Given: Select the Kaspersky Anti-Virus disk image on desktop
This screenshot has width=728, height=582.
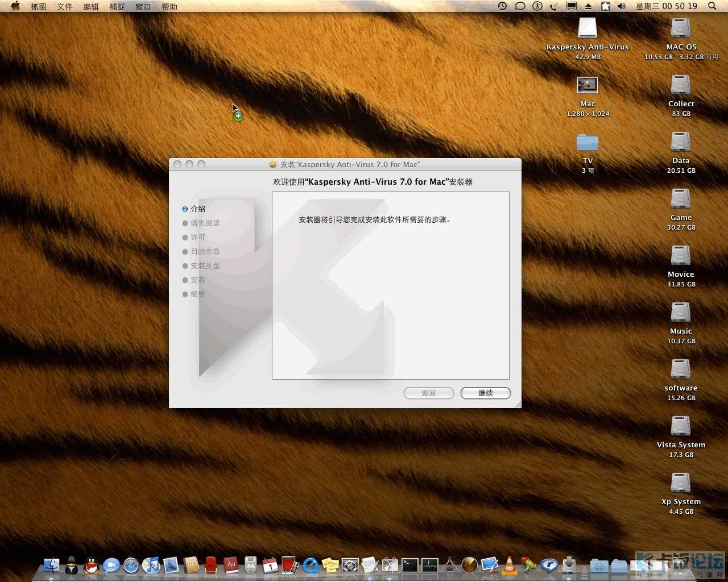Looking at the screenshot, I should point(588,28).
